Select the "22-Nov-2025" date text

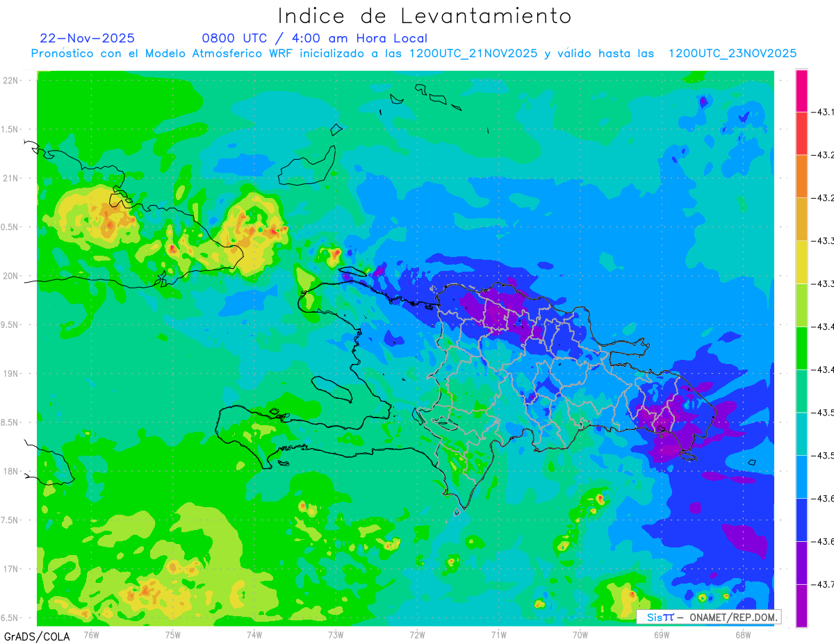(88, 38)
